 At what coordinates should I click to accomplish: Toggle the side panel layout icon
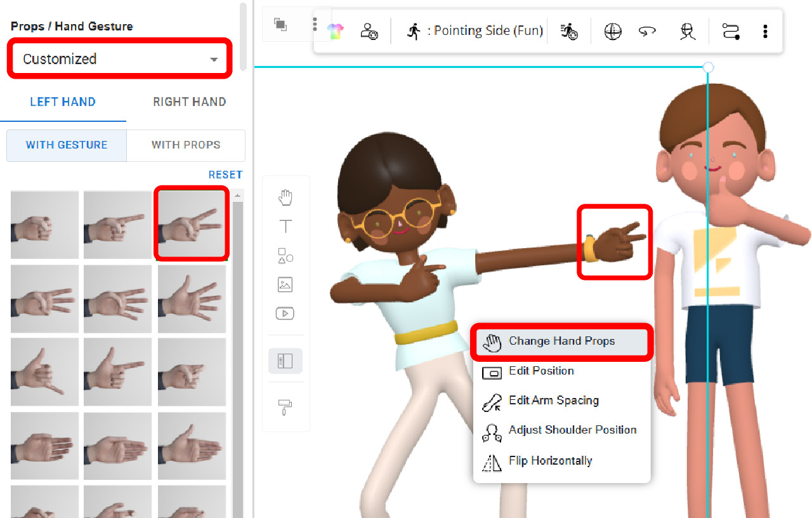[x=285, y=360]
